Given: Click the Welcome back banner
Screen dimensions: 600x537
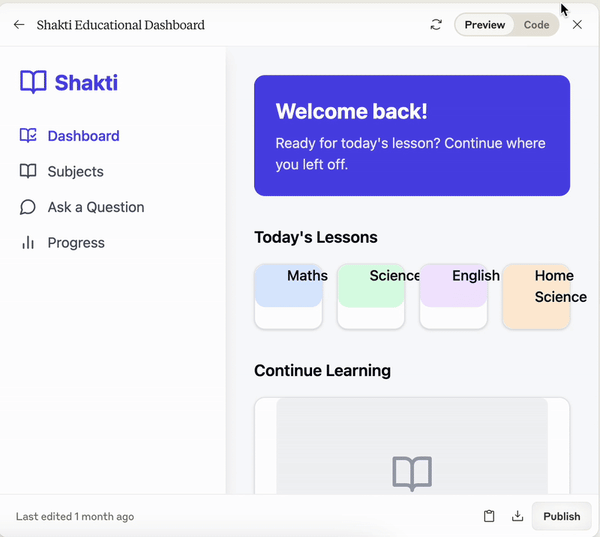Looking at the screenshot, I should pos(412,135).
